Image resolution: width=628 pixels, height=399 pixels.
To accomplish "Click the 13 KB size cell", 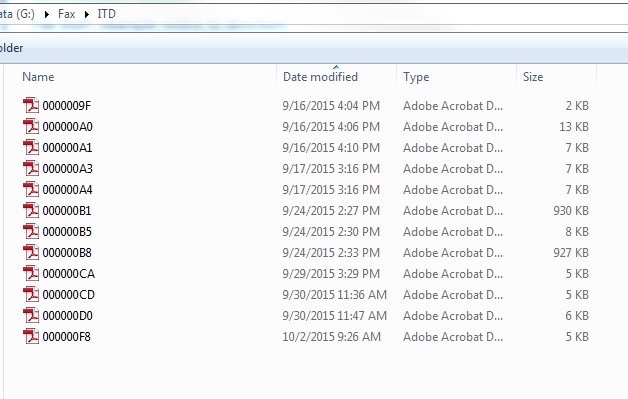I will tap(574, 127).
